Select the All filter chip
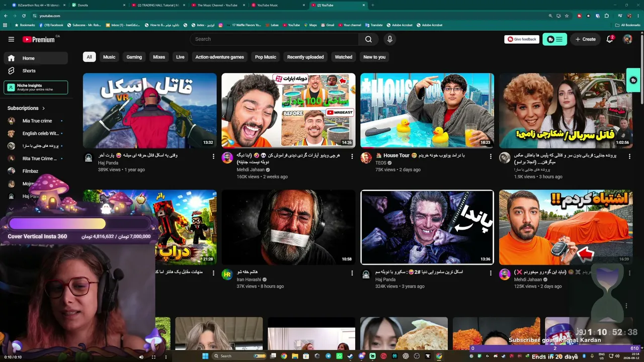 89,57
